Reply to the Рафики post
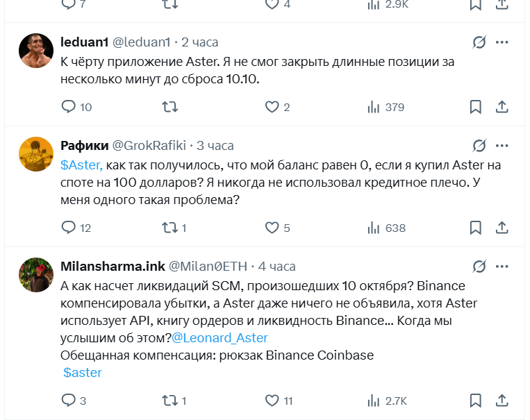Screen dimensions: 530x420 point(69,228)
